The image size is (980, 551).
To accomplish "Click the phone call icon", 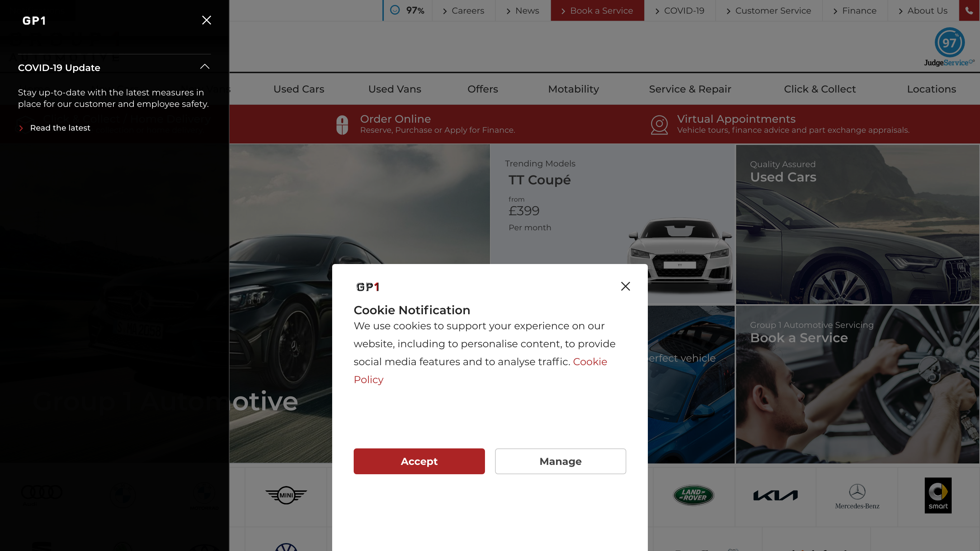I will point(969,10).
